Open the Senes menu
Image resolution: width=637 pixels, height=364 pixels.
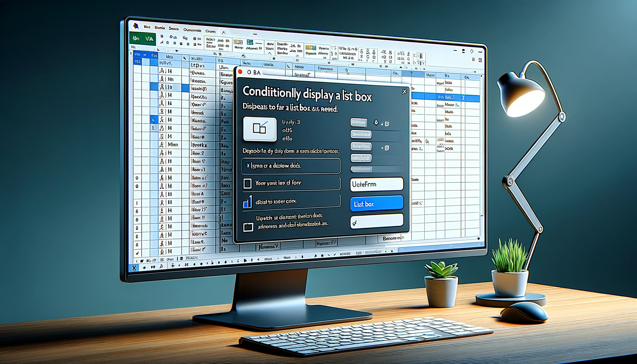(174, 29)
